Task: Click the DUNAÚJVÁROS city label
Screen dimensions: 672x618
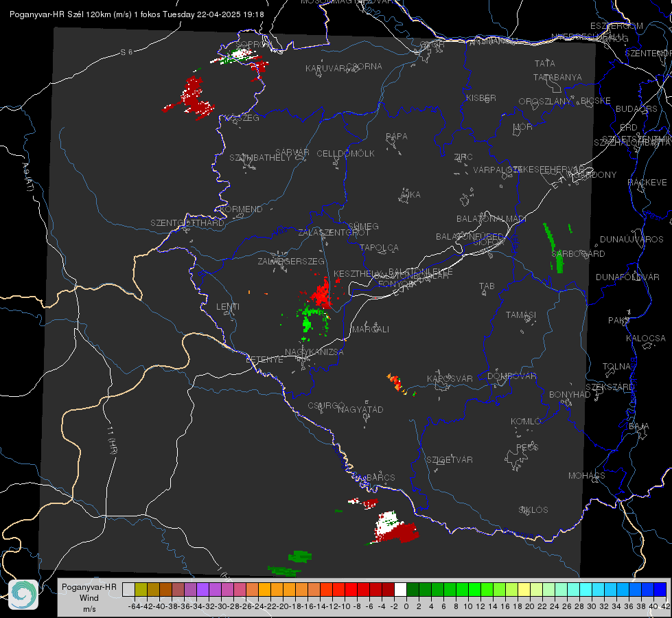Action: (x=632, y=239)
